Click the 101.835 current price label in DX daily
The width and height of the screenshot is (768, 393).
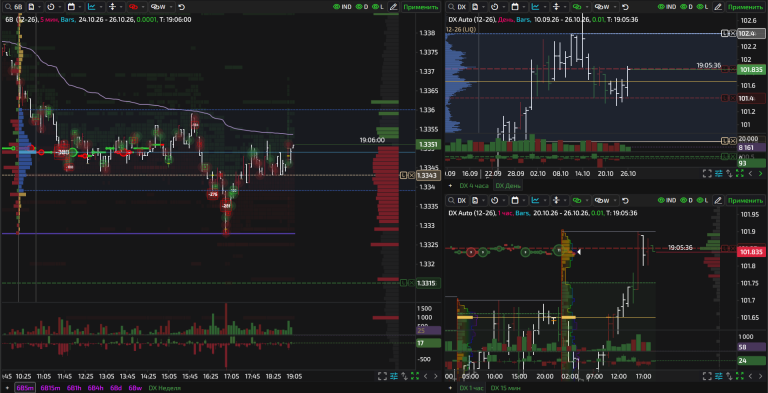tap(750, 70)
